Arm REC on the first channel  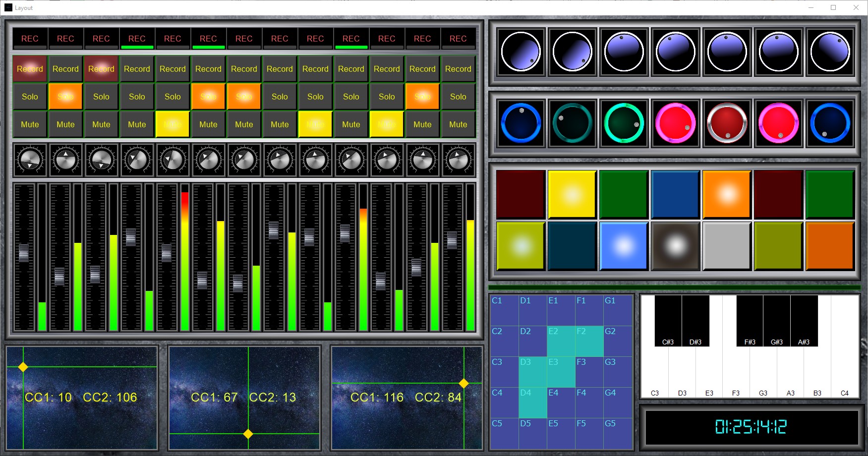coord(30,39)
